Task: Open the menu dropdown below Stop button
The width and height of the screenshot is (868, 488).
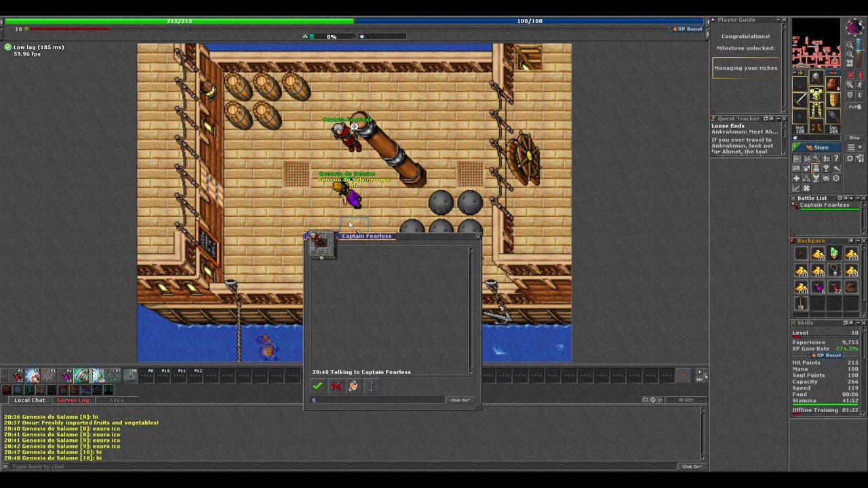Action: pos(853,147)
